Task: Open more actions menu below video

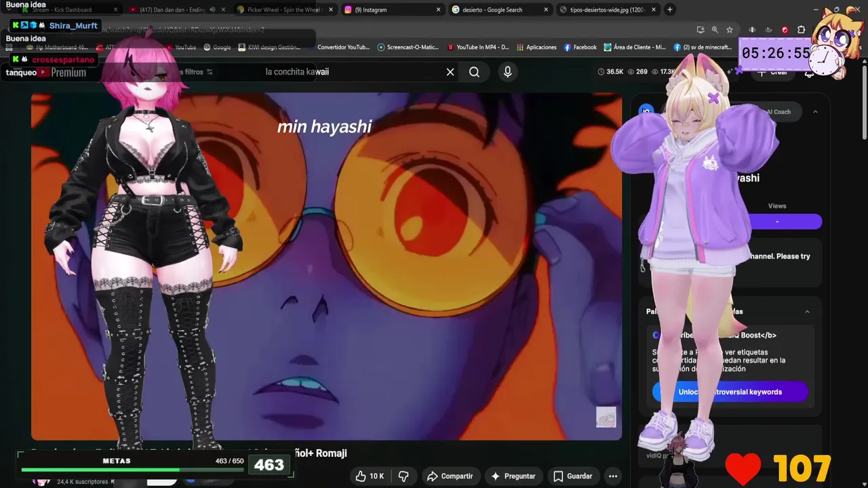Action: pos(613,476)
